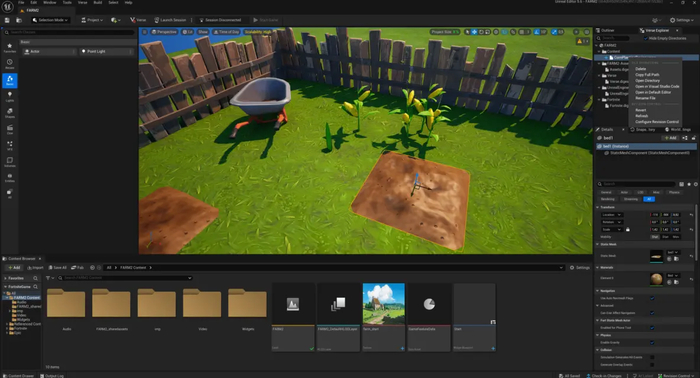
Task: Click the browse-to-asset icon under the Static Mesh thumbnail
Action: [x=676, y=259]
